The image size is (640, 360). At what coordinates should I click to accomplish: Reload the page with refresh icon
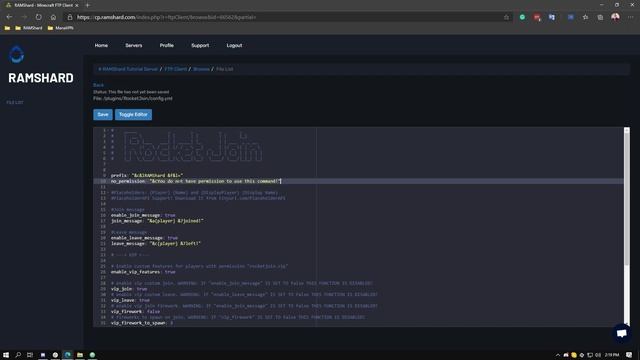click(x=38, y=17)
